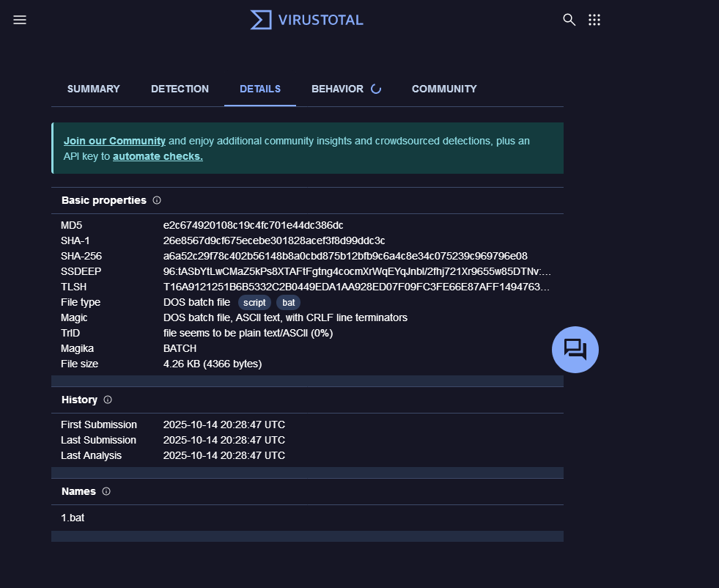The image size is (719, 588).
Task: Follow the Join our Community link
Action: (114, 141)
